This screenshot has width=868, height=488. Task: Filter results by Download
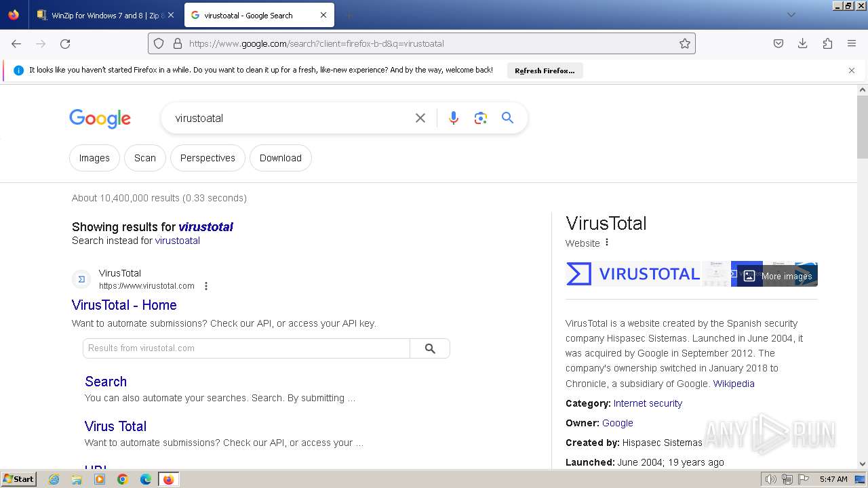tap(281, 158)
